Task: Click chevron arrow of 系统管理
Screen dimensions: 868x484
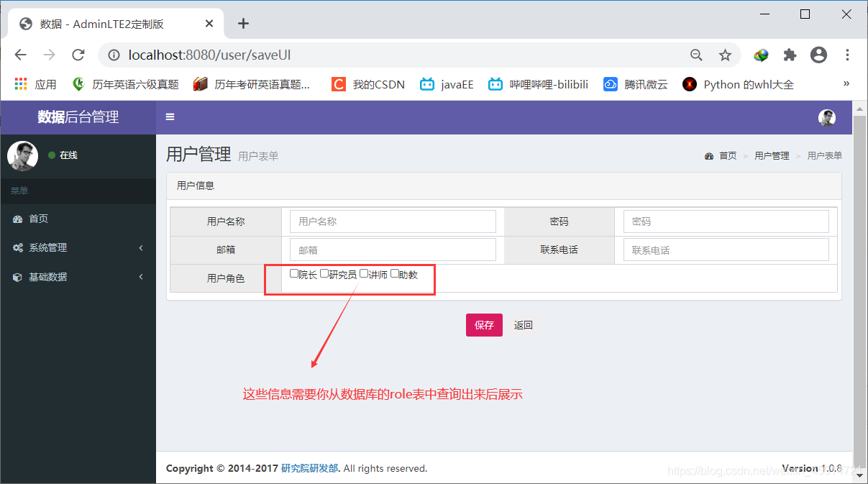Action: [141, 247]
